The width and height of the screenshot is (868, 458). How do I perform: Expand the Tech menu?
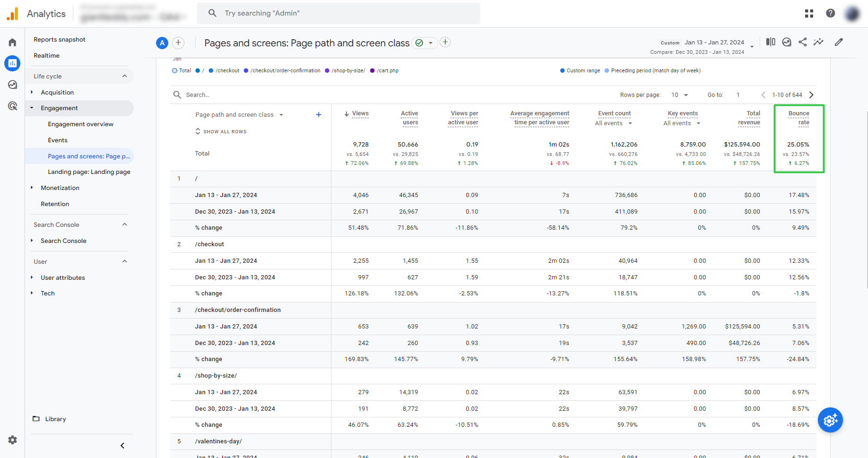32,293
